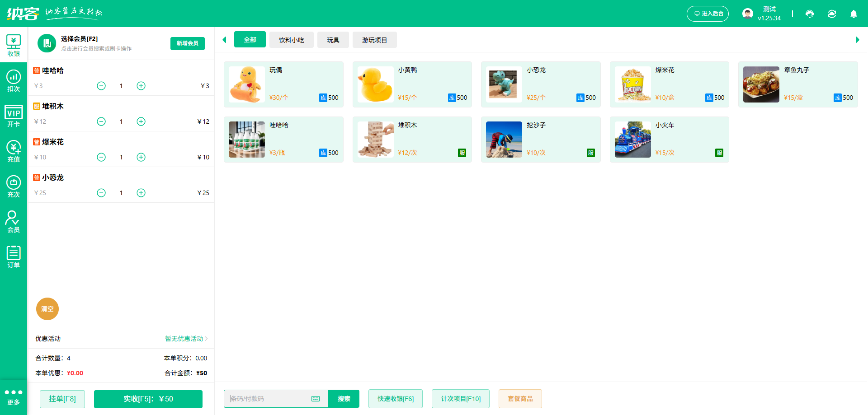Increase 哇哈哈 quantity with plus stepper

tap(141, 85)
